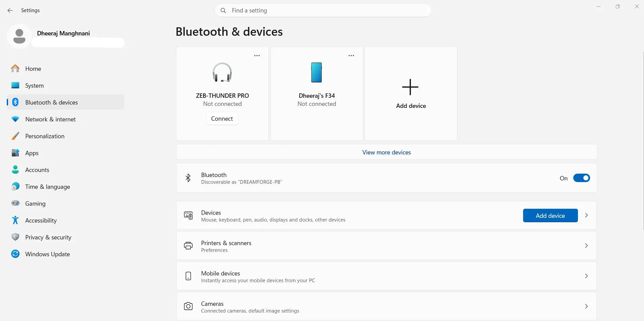Click the Bluetooth symbol in Bluetooth row
This screenshot has height=321, width=644.
point(188,178)
